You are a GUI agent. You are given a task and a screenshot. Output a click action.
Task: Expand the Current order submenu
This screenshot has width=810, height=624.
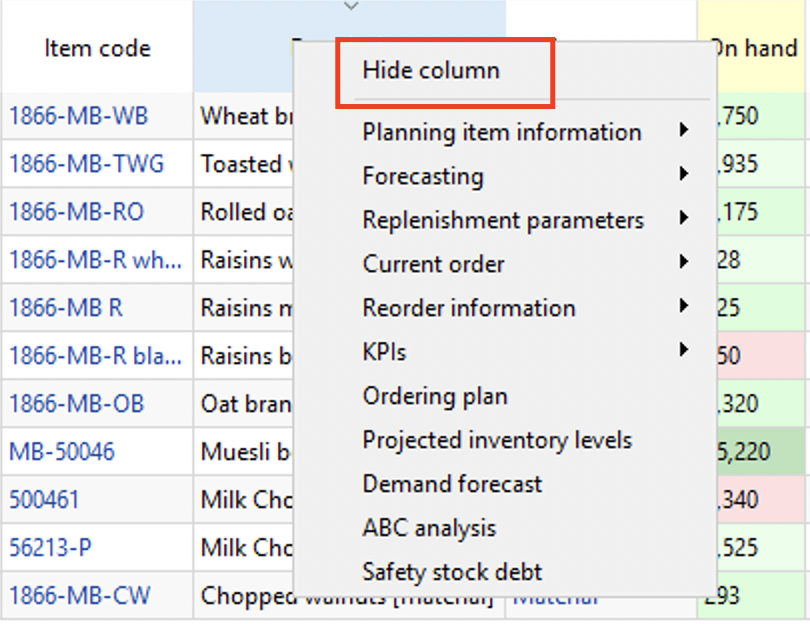[434, 264]
